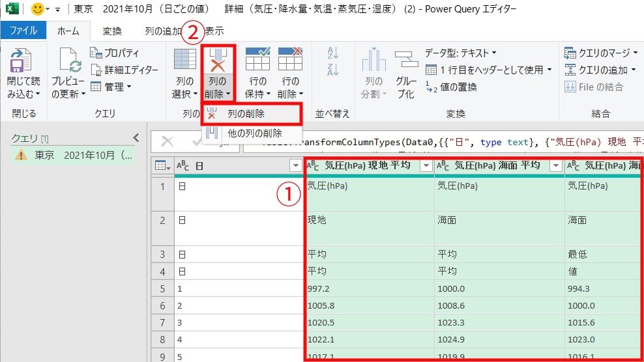644x362 pixels.
Task: Click the Excel application icon in title bar
Action: tap(12, 8)
